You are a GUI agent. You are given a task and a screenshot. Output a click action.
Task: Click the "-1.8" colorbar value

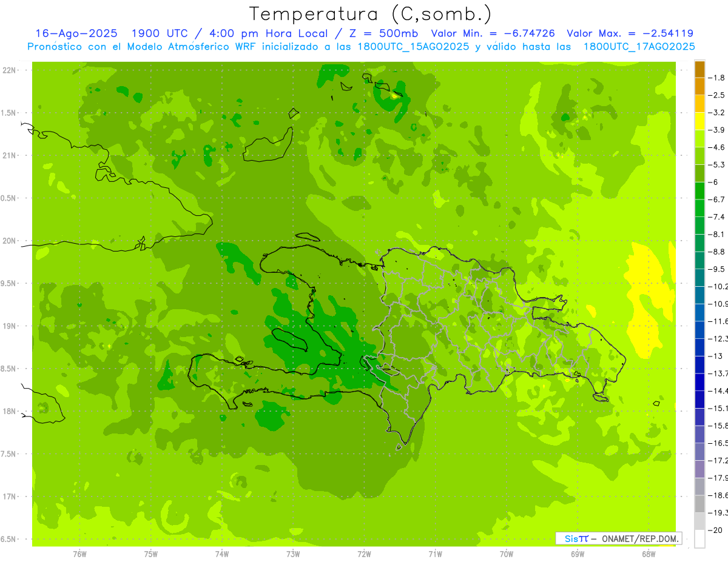tap(717, 78)
